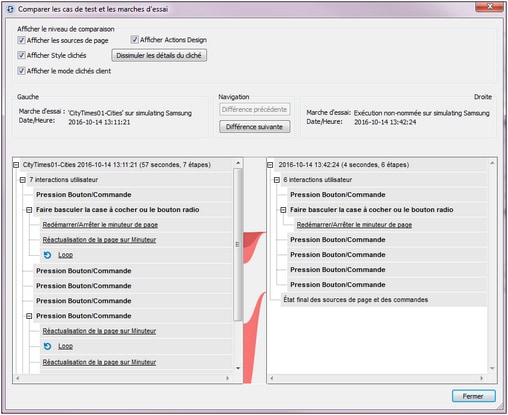Click Dissimuler les détails du cliché button
The height and width of the screenshot is (415, 508).
click(x=159, y=55)
